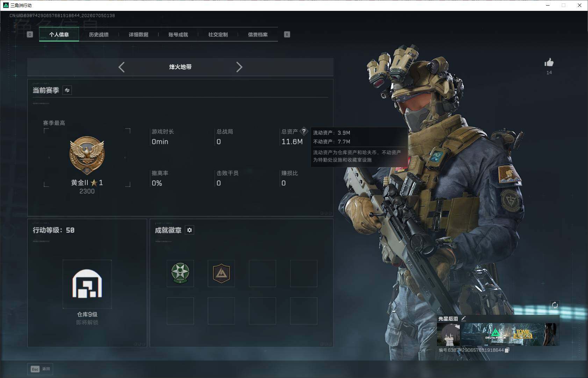Click the 烽火地带 mode title

(x=180, y=67)
